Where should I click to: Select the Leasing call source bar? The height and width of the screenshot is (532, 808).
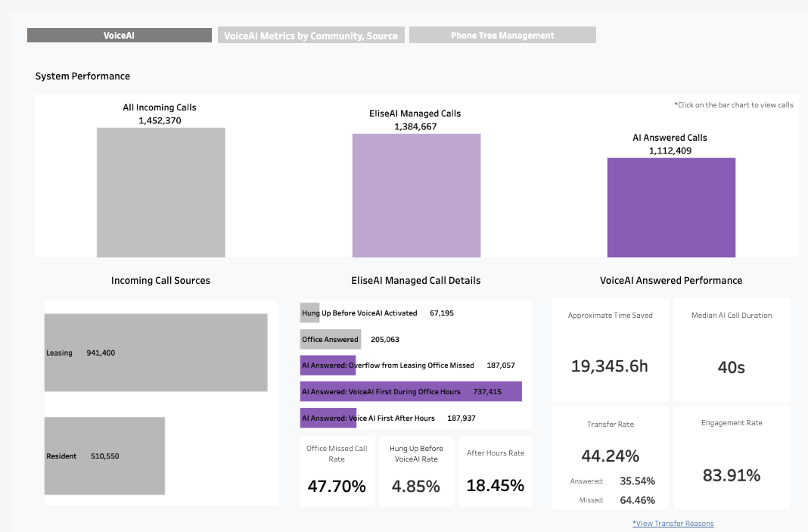point(156,353)
